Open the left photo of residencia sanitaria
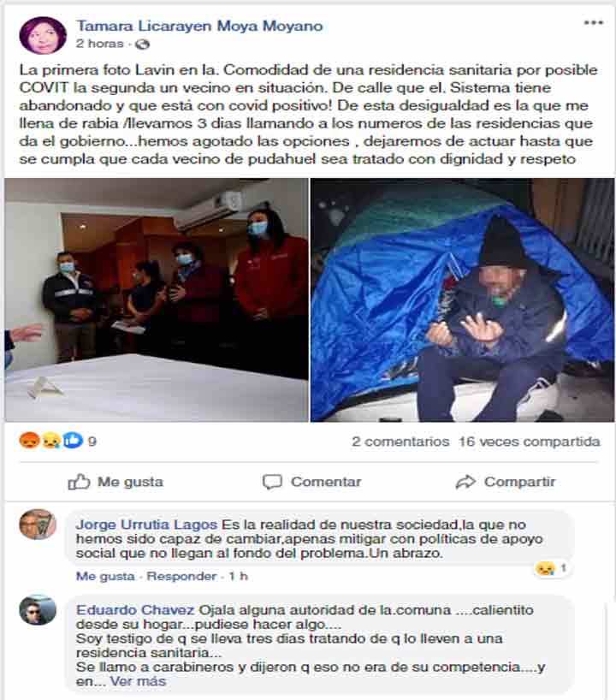Viewport: 616px width, 700px height. click(157, 300)
